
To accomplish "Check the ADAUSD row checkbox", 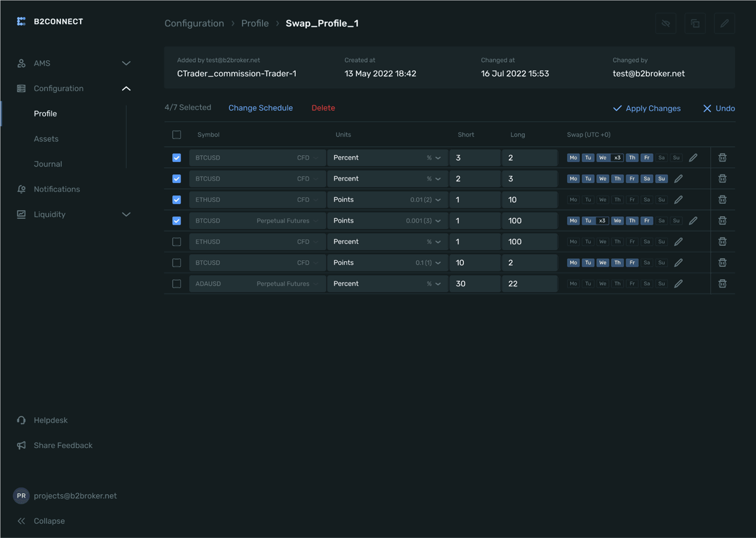I will point(177,284).
